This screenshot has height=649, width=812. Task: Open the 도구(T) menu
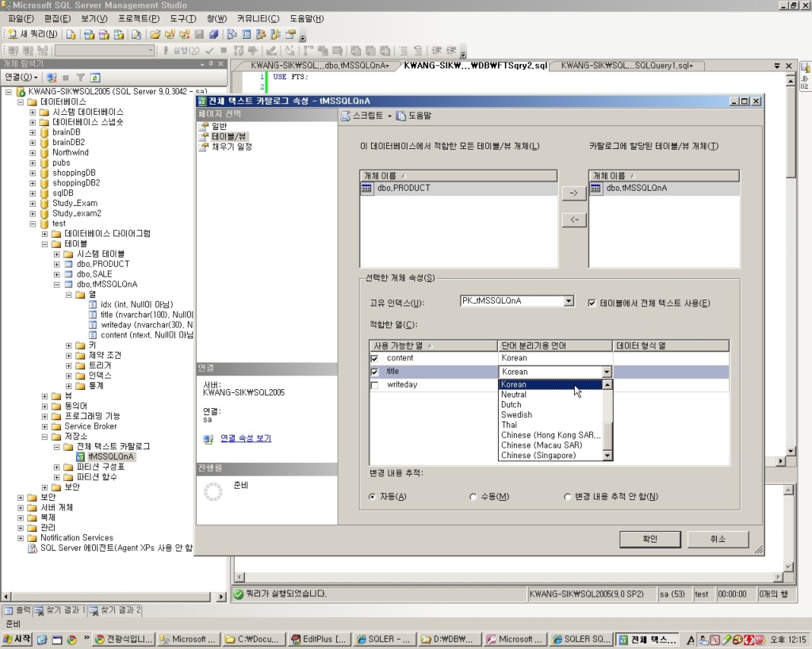tap(183, 19)
